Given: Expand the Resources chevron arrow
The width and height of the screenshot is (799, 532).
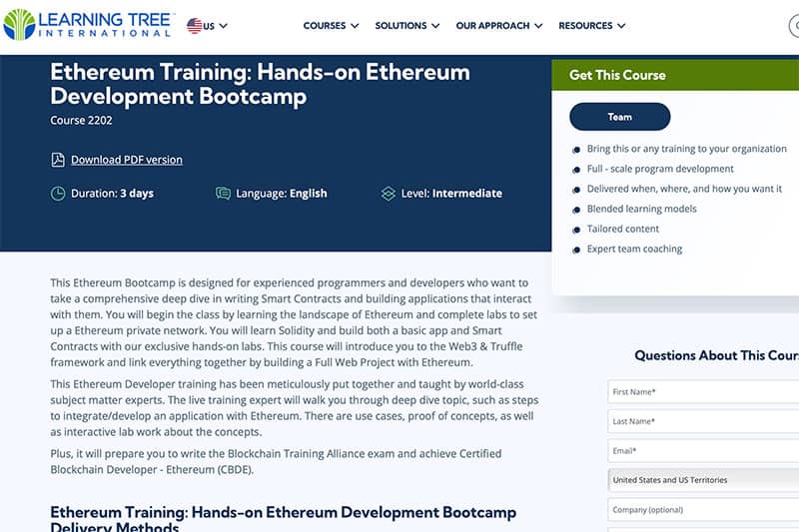Looking at the screenshot, I should 621,26.
